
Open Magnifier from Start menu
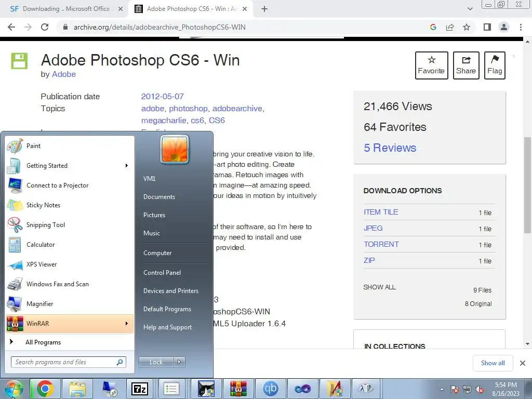click(x=70, y=303)
